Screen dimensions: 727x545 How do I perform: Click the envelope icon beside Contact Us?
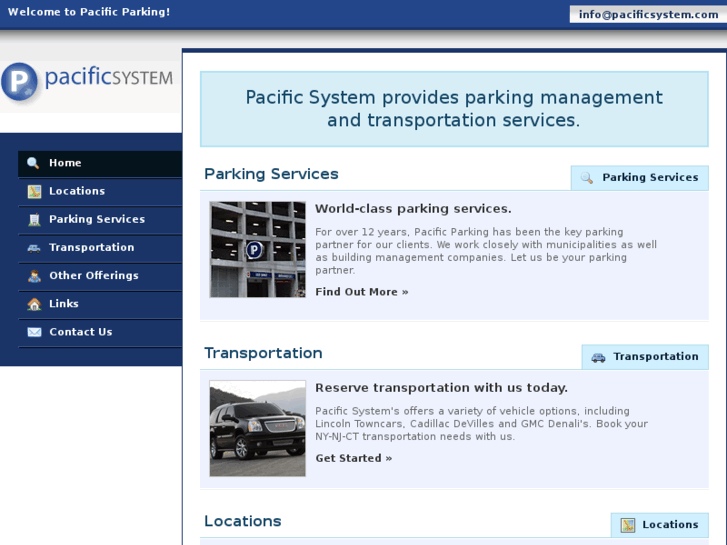(x=34, y=332)
